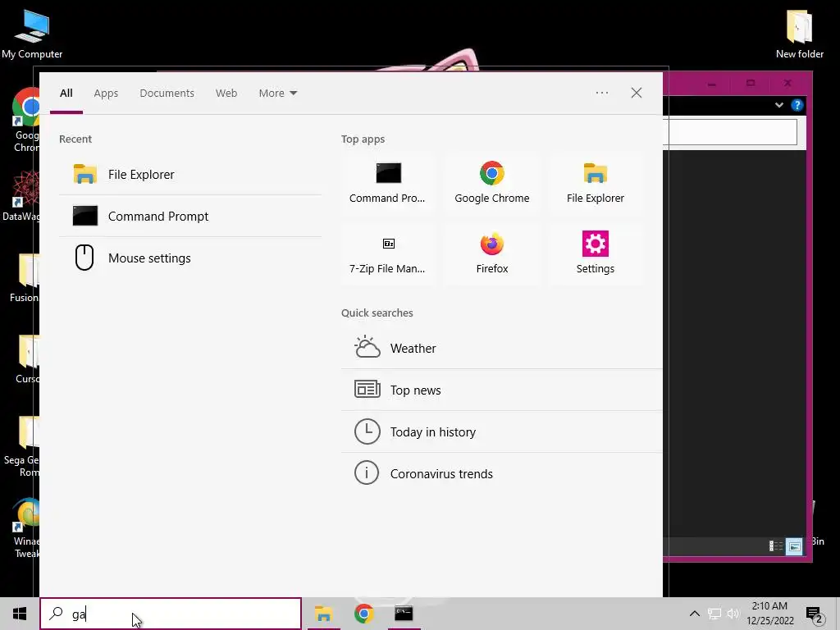
Task: Select Coronavirus trends quick search
Action: (x=501, y=473)
